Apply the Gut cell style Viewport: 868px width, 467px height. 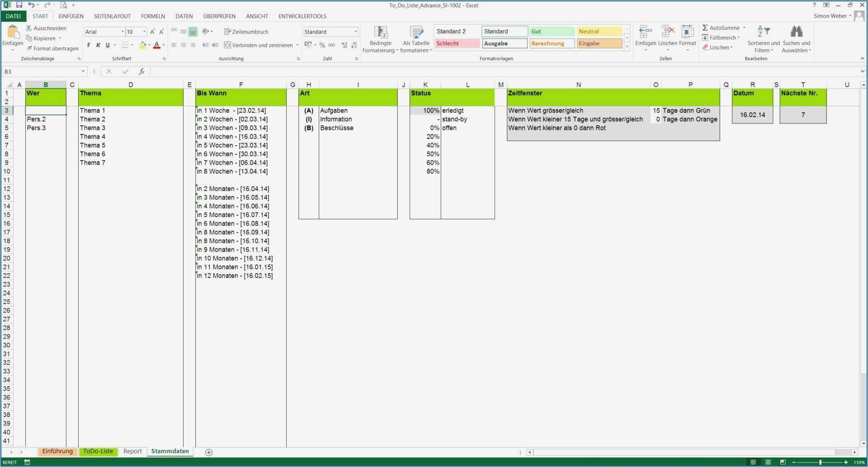pos(552,31)
